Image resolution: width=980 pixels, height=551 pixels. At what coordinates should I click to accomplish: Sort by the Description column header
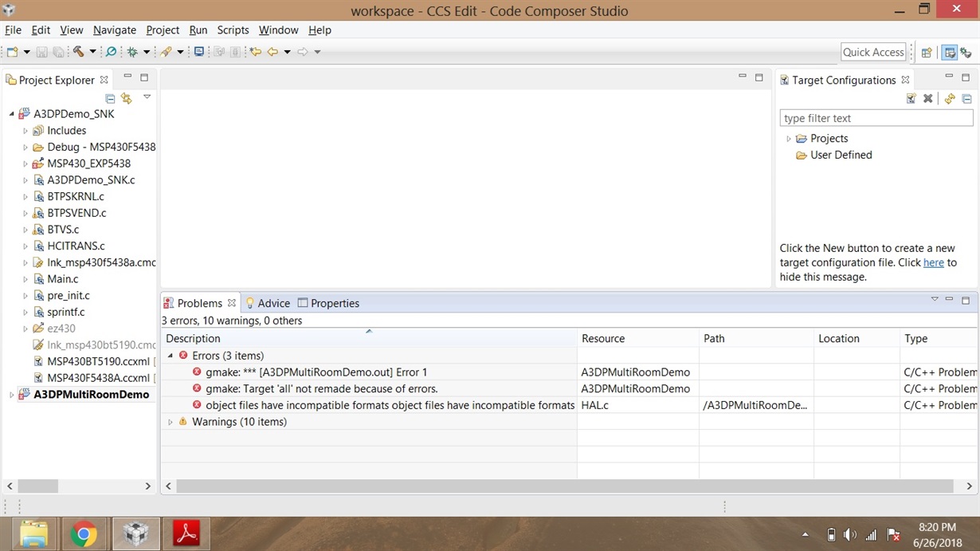point(369,339)
